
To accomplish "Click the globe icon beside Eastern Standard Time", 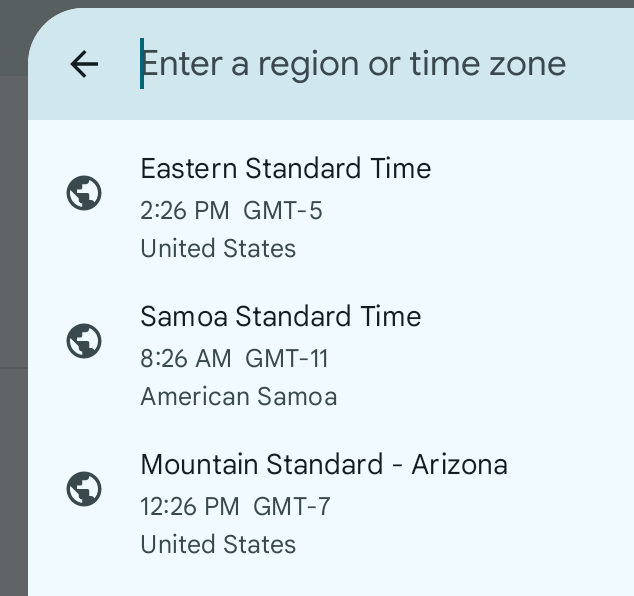I will coord(84,193).
